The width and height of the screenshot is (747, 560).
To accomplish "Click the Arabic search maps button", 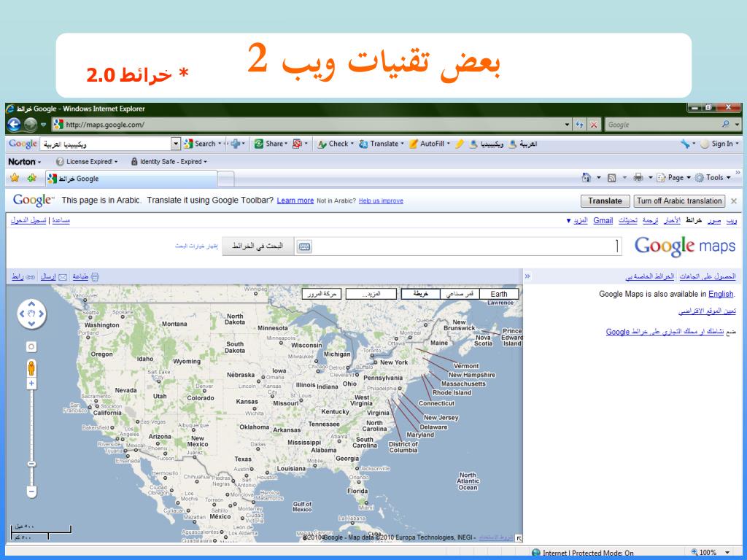I will [x=258, y=246].
